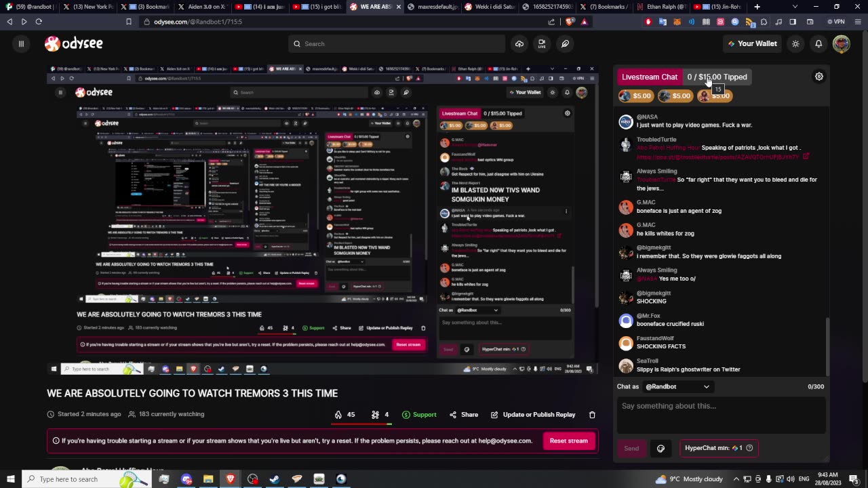Open the Odysee sidebar hamburger menu
This screenshot has width=868, height=488.
coord(21,43)
